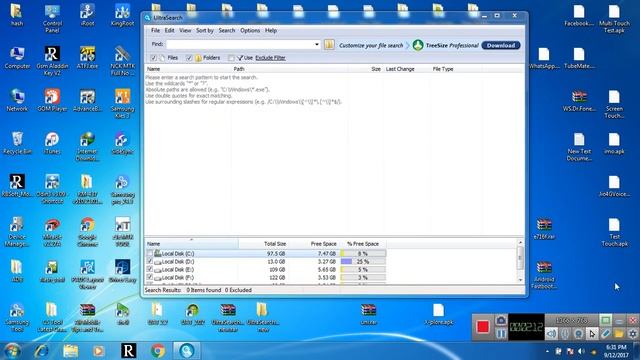Open the folder browse icon beside Find box
This screenshot has height=360, width=640.
click(329, 45)
